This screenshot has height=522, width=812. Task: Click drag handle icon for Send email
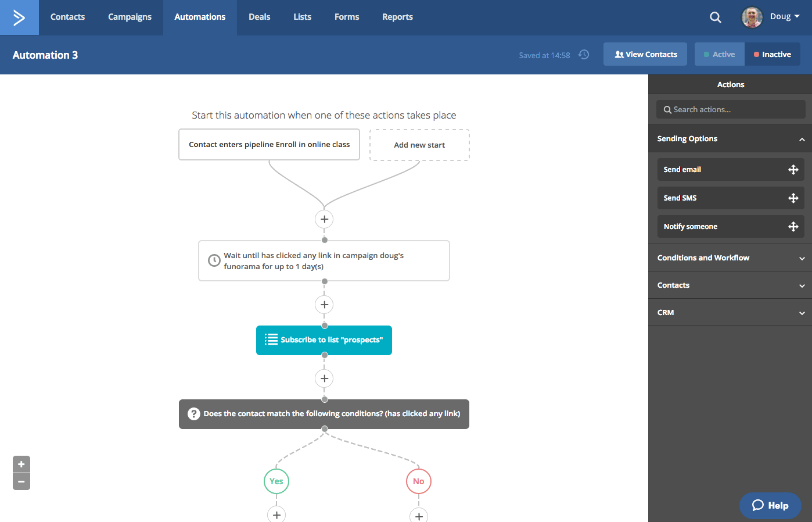click(793, 170)
